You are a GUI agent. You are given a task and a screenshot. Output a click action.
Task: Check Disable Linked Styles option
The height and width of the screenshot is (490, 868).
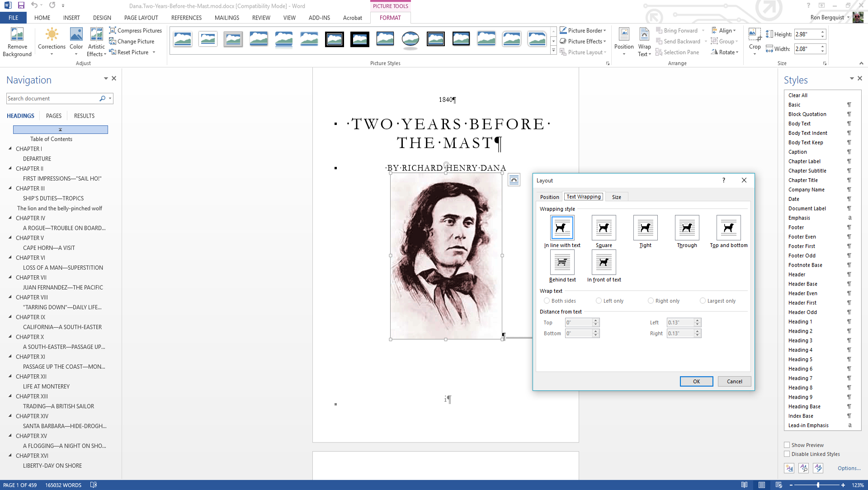787,454
